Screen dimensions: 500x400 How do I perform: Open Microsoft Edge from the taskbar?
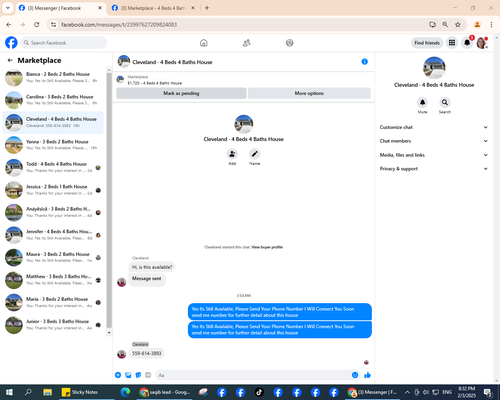pyautogui.click(x=125, y=392)
